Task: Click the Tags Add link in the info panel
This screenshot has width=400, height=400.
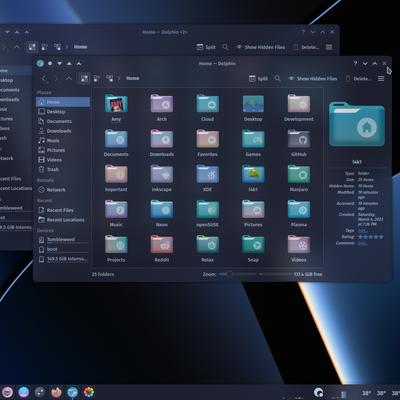Action: pos(362,231)
